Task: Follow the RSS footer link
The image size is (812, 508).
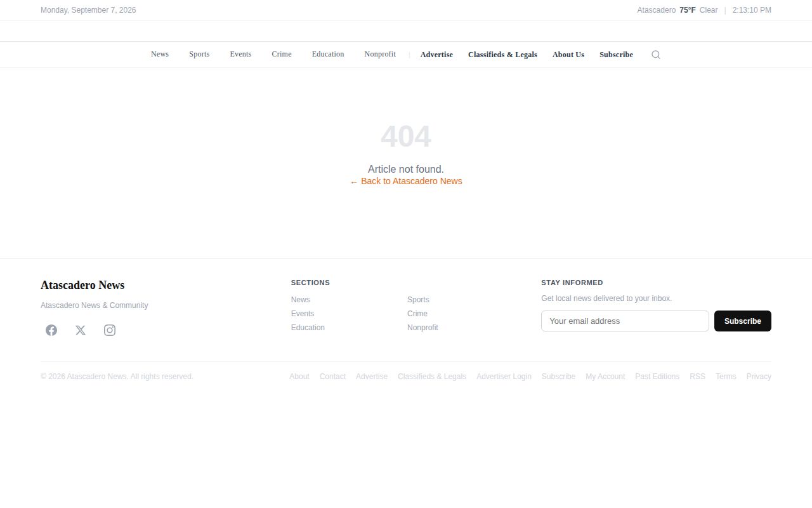Action: [697, 377]
